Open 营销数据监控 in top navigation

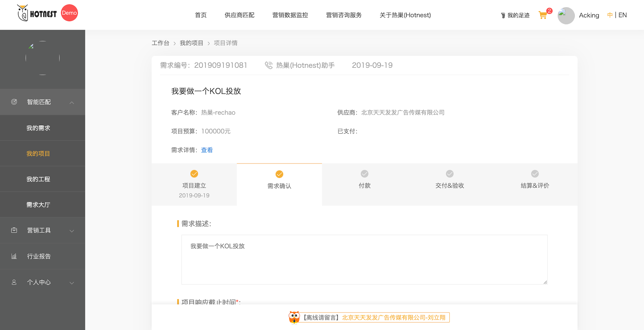(x=290, y=15)
